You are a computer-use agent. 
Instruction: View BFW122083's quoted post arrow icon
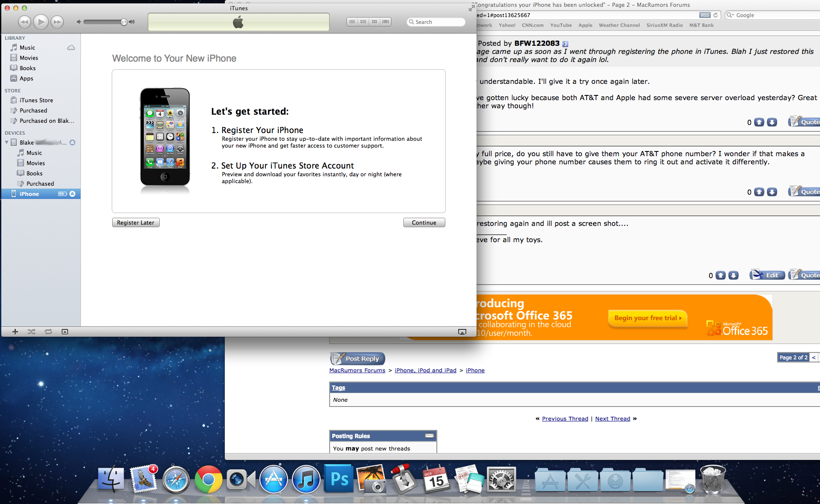pos(565,44)
